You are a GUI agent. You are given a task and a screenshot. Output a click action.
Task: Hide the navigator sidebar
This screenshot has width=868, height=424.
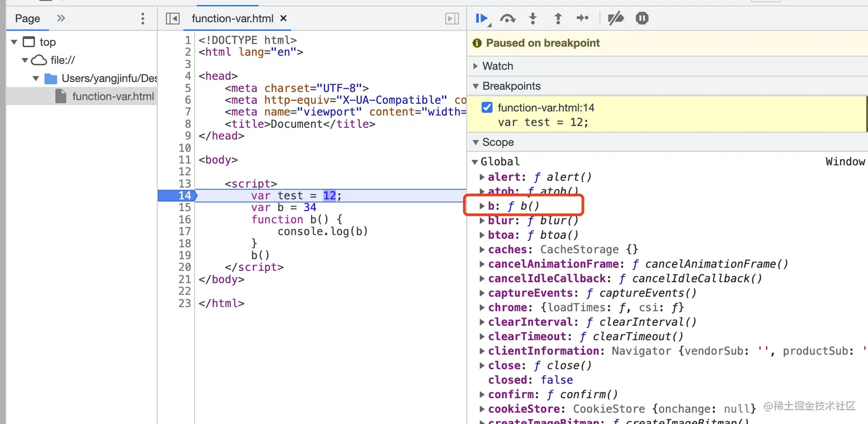(172, 18)
